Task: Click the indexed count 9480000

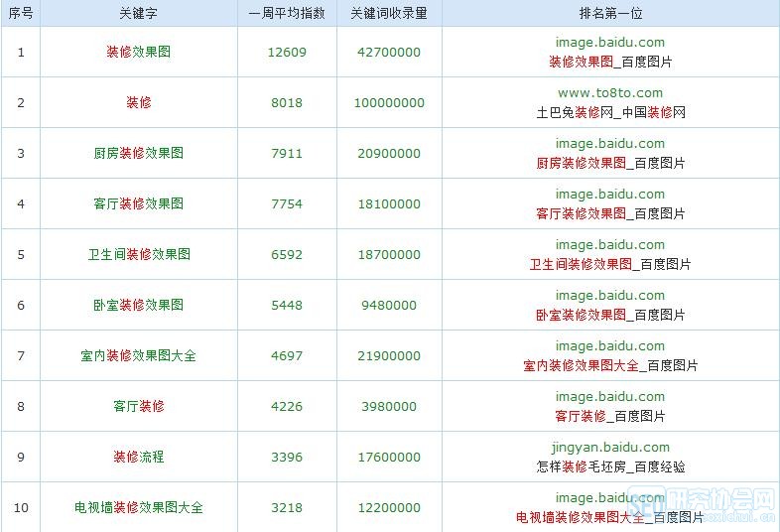Action: point(389,305)
